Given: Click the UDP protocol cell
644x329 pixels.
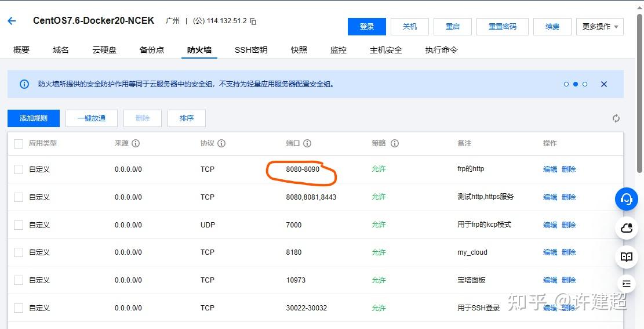Looking at the screenshot, I should coord(208,225).
